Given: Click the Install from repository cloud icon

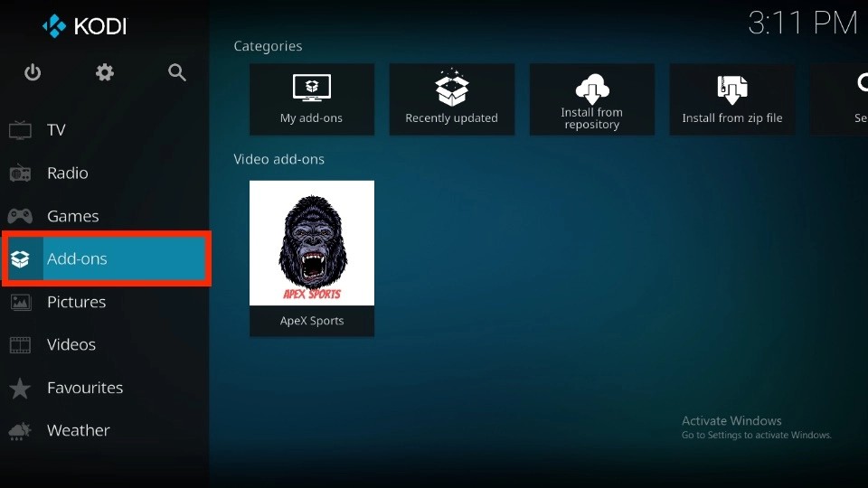Looking at the screenshot, I should point(591,89).
